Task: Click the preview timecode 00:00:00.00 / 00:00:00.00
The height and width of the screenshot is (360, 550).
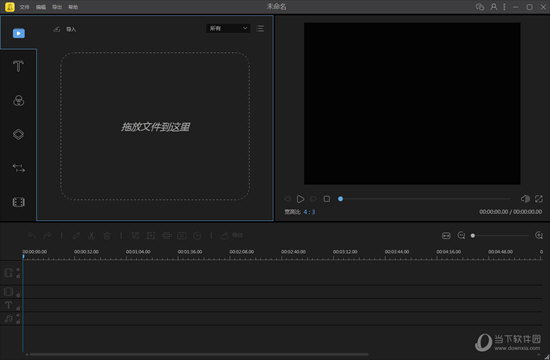Action: click(510, 212)
